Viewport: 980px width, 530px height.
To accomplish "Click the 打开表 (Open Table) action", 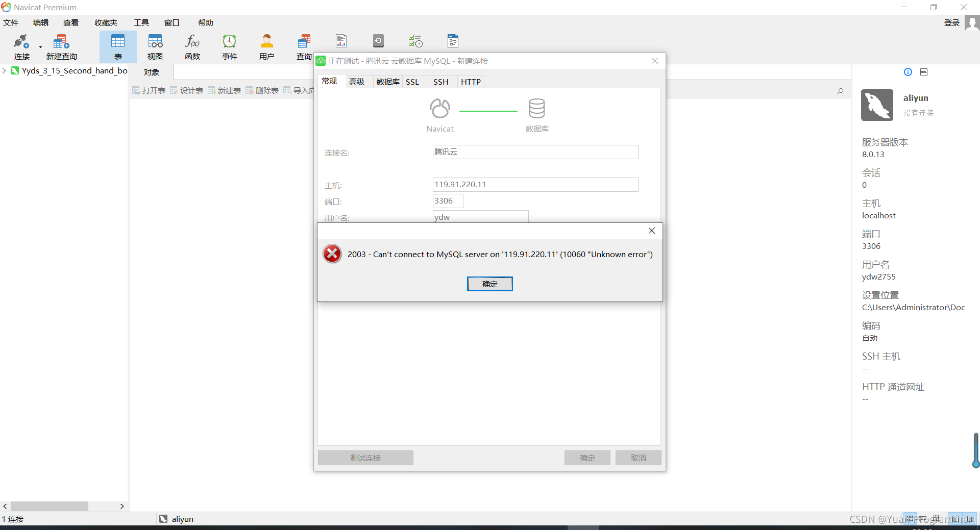I will tap(149, 91).
